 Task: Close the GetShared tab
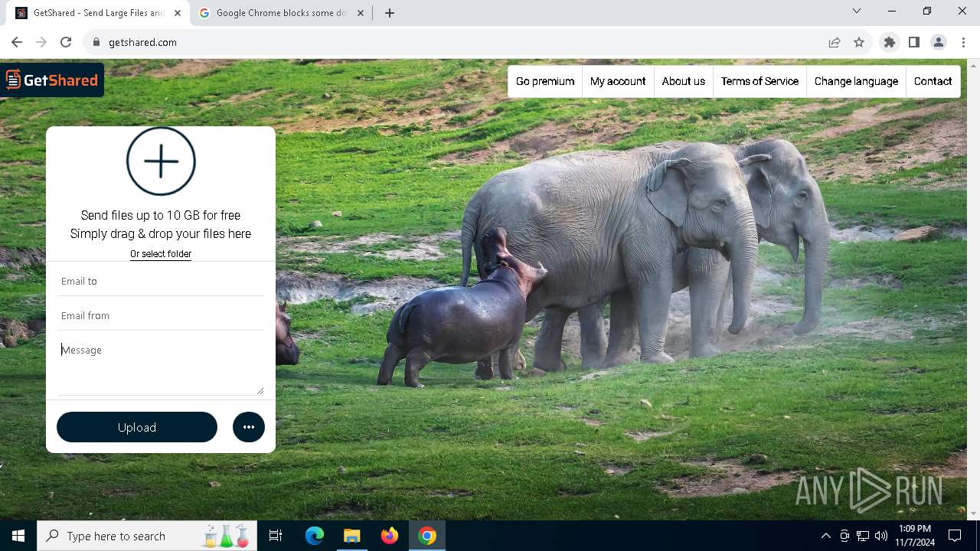178,13
